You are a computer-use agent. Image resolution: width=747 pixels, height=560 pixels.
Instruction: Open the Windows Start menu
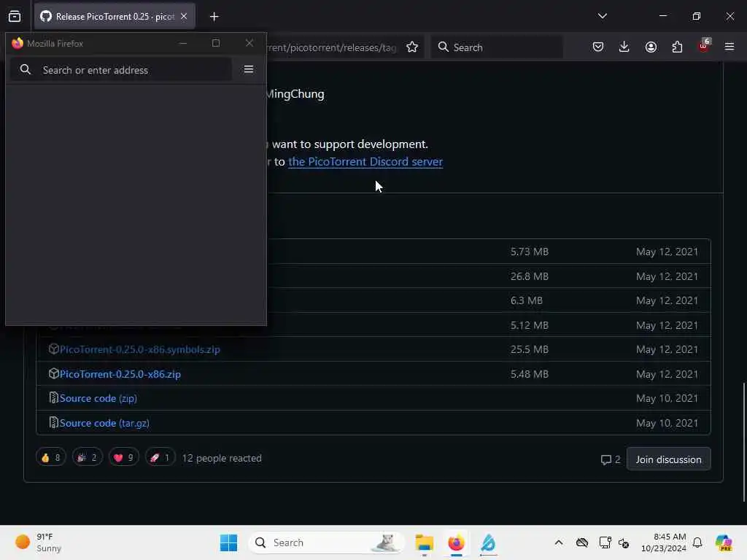228,542
